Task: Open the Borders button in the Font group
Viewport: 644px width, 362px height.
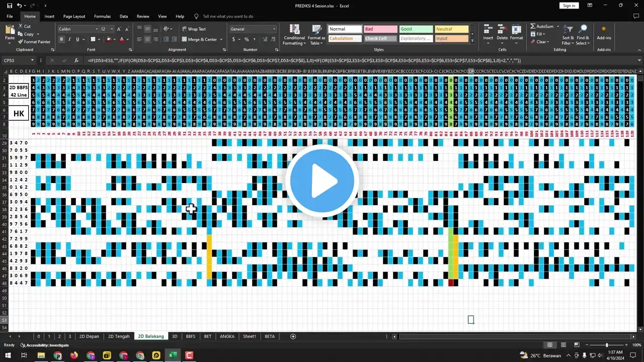Action: pyautogui.click(x=93, y=39)
